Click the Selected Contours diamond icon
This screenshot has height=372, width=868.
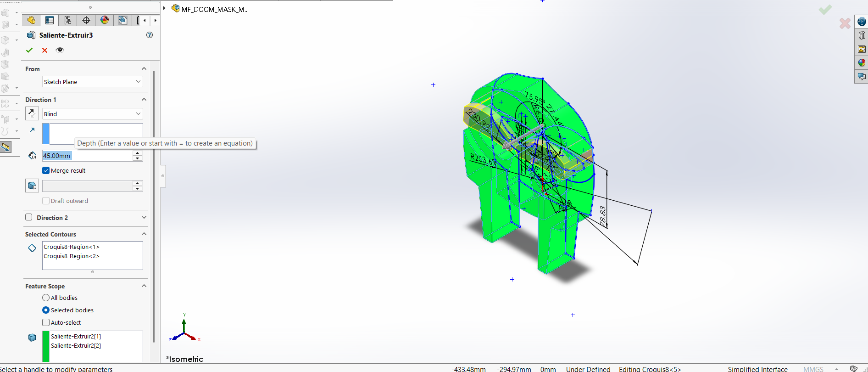[x=32, y=248]
